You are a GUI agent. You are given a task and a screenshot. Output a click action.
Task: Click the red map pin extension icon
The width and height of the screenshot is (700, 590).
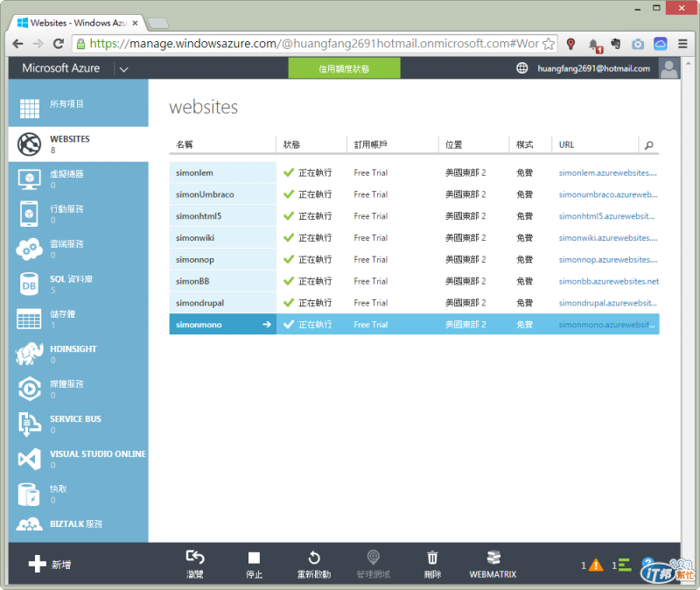point(570,44)
